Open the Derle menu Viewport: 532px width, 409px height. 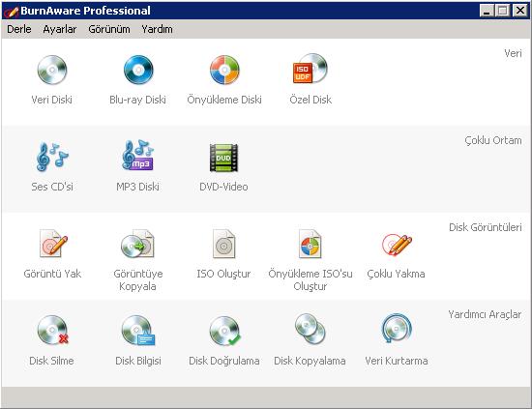point(19,29)
